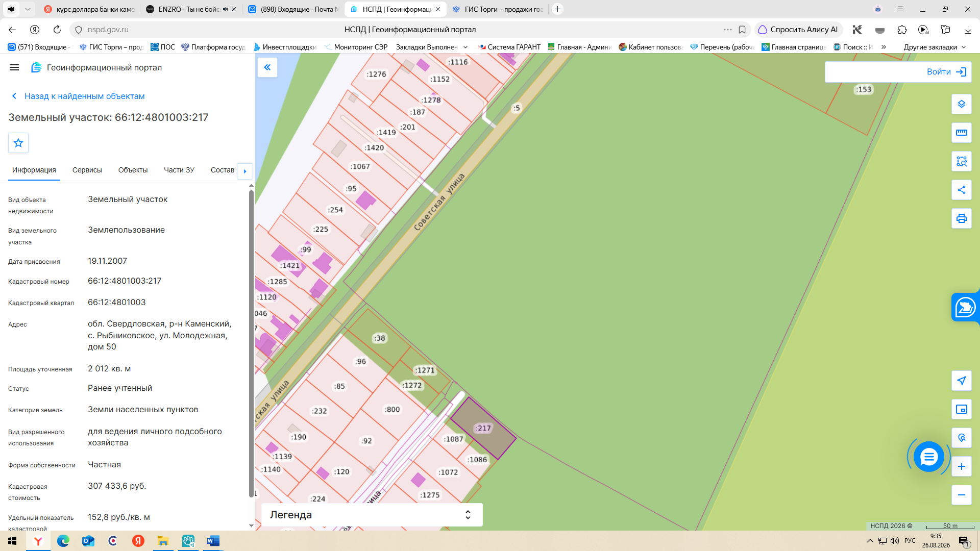The image size is (980, 551).
Task: Switch to the Сервисы tab
Action: click(87, 170)
